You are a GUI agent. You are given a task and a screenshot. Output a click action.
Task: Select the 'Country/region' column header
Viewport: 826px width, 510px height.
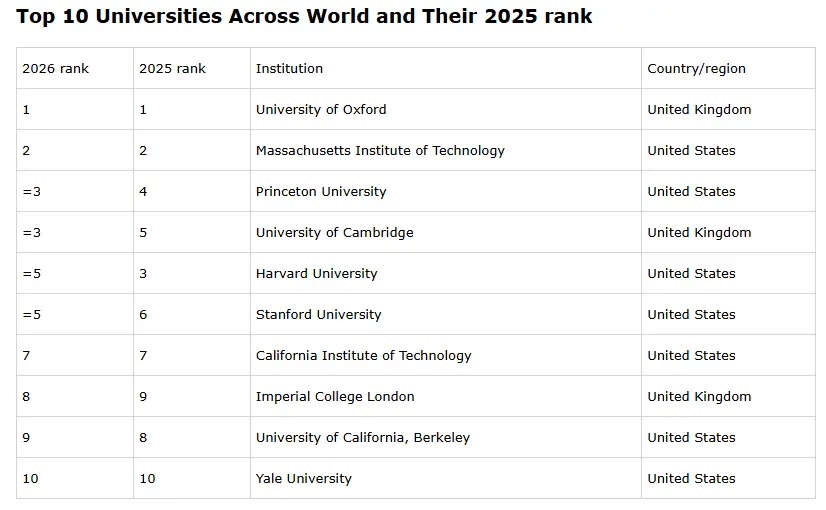[x=696, y=69]
